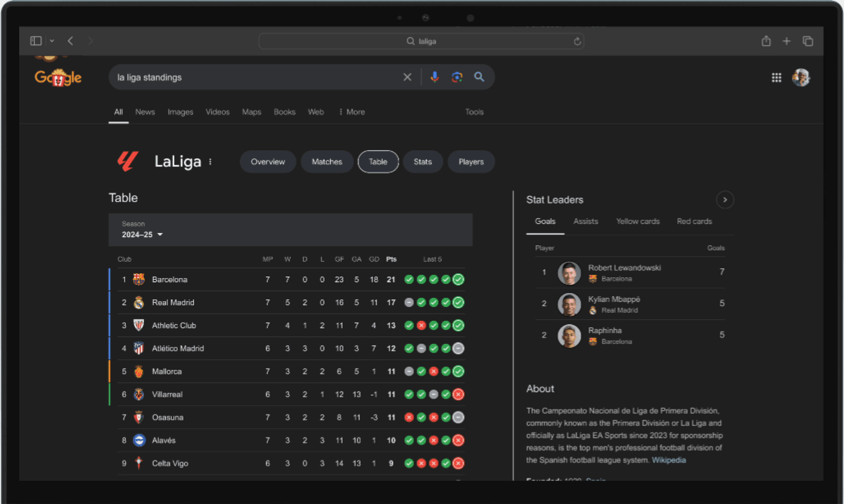Click the Celta Vigo crest icon

pyautogui.click(x=139, y=463)
